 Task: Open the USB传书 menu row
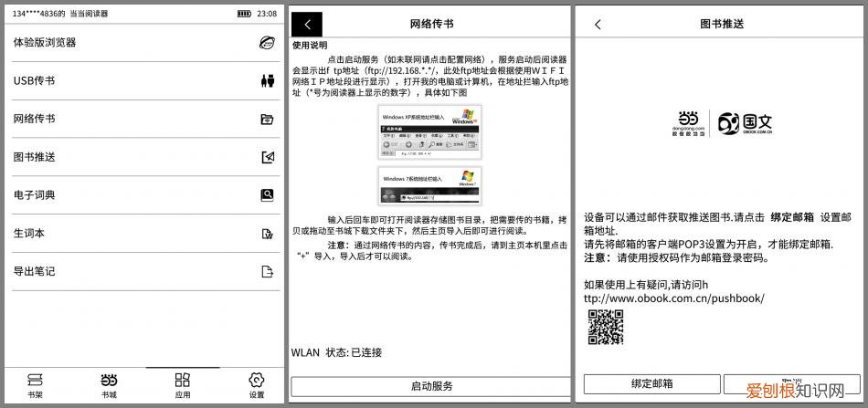(144, 80)
